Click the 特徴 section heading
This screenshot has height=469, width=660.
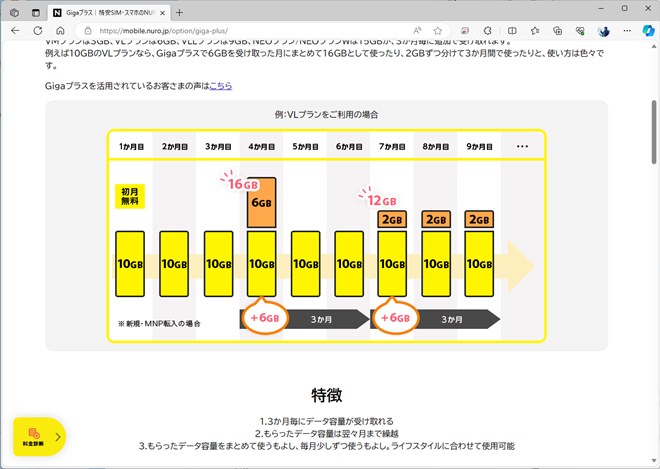point(327,395)
